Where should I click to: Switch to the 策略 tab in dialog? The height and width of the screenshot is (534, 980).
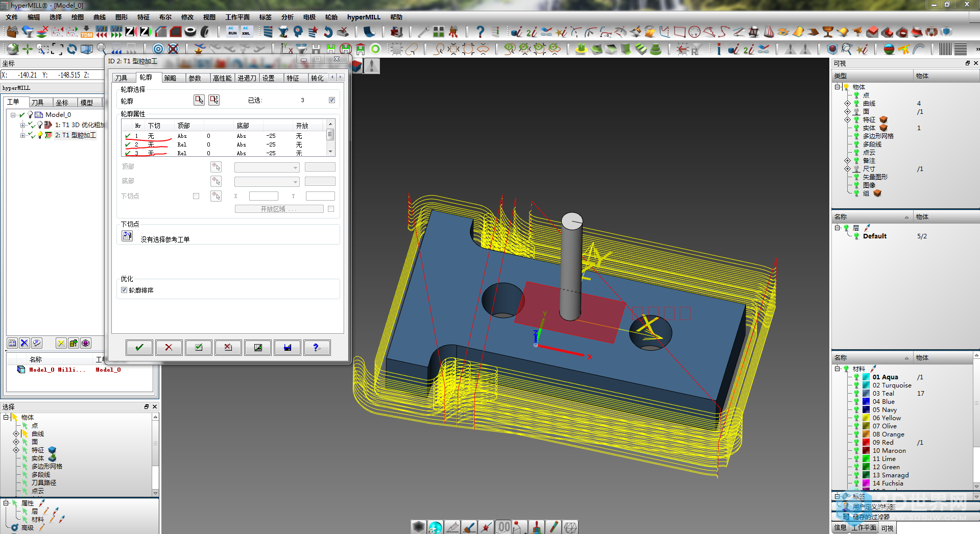170,78
